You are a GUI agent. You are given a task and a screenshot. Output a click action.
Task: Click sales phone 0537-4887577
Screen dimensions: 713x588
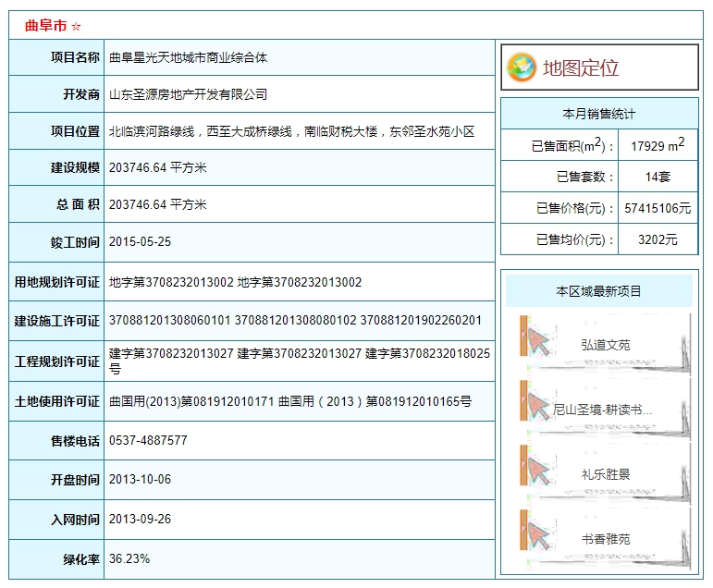tap(148, 441)
